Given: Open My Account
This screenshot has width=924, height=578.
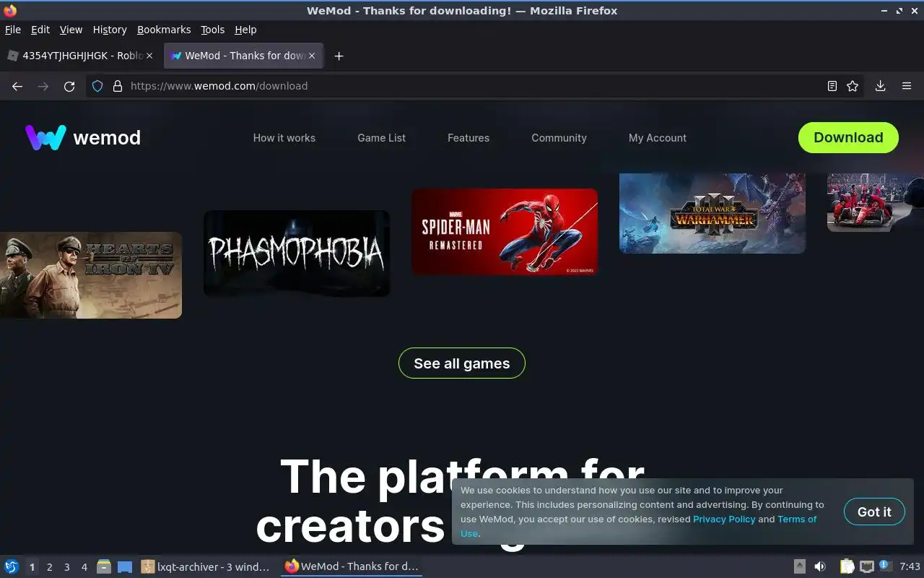Looking at the screenshot, I should (x=658, y=138).
